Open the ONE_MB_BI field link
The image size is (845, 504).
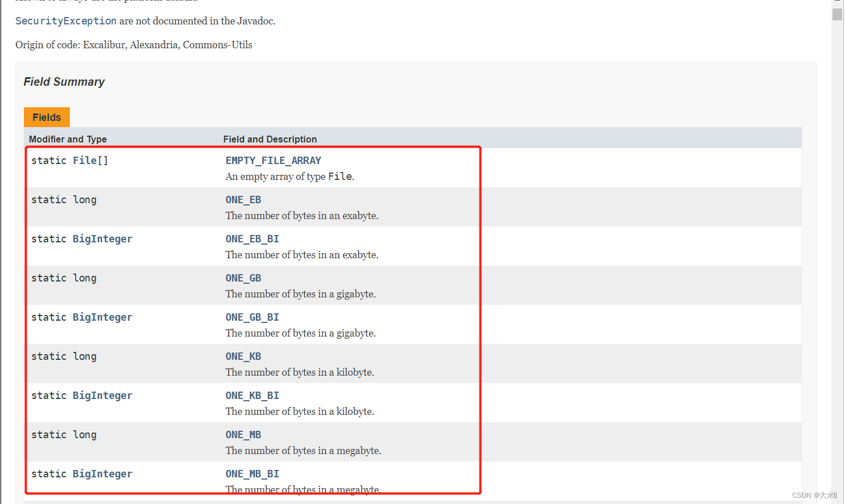(x=253, y=474)
